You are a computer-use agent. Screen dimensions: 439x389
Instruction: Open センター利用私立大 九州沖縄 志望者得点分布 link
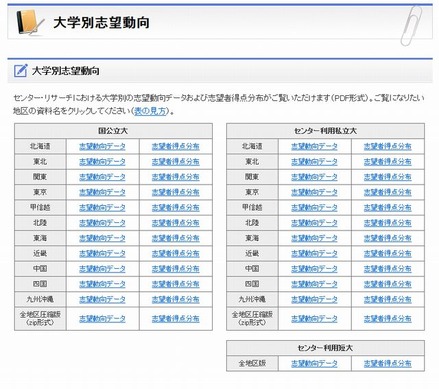387,300
